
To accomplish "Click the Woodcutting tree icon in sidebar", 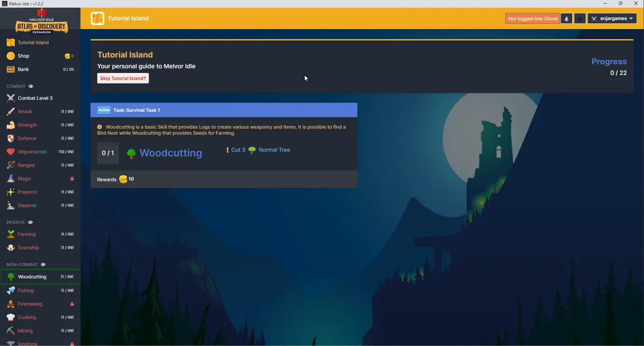I will (x=11, y=277).
